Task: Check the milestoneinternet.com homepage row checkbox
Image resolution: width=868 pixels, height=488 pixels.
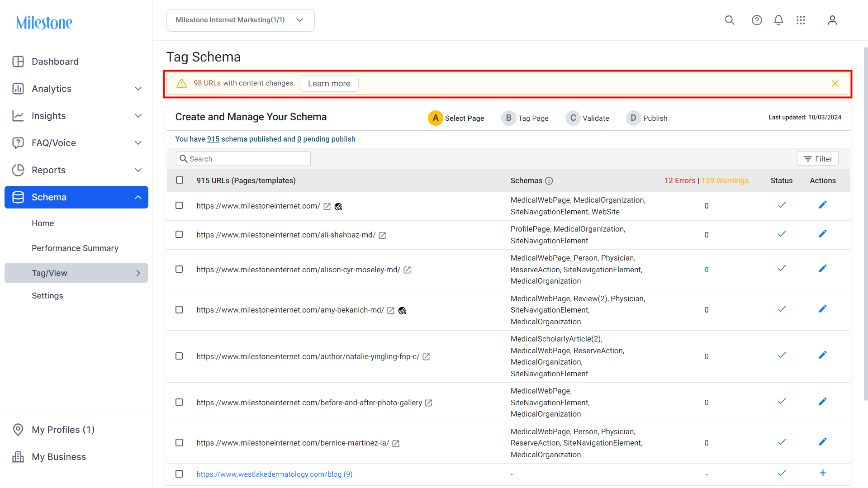Action: [179, 206]
